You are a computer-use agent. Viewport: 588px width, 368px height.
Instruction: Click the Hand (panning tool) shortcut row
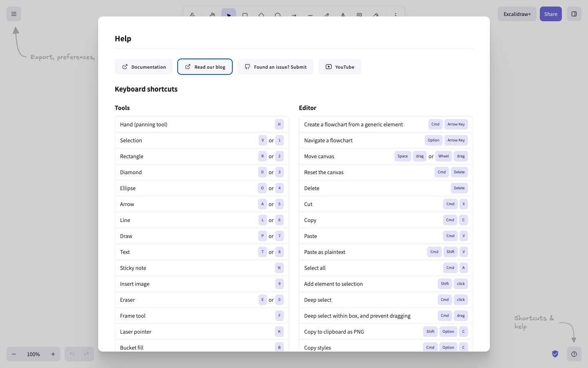(x=202, y=124)
